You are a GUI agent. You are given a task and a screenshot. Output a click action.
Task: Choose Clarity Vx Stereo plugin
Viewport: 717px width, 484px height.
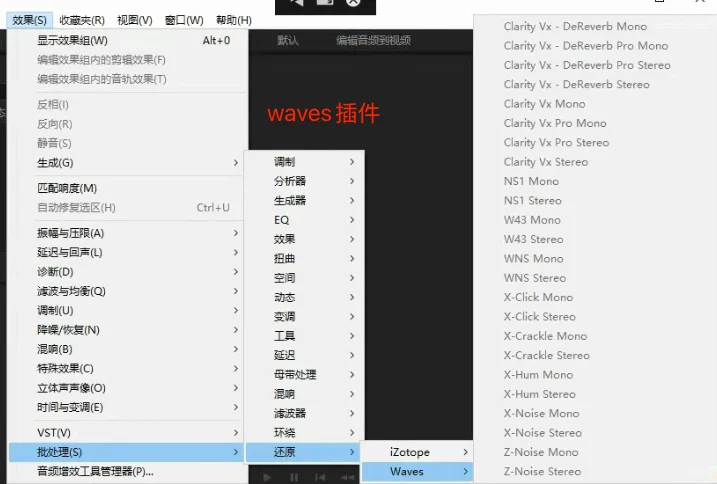coord(546,162)
